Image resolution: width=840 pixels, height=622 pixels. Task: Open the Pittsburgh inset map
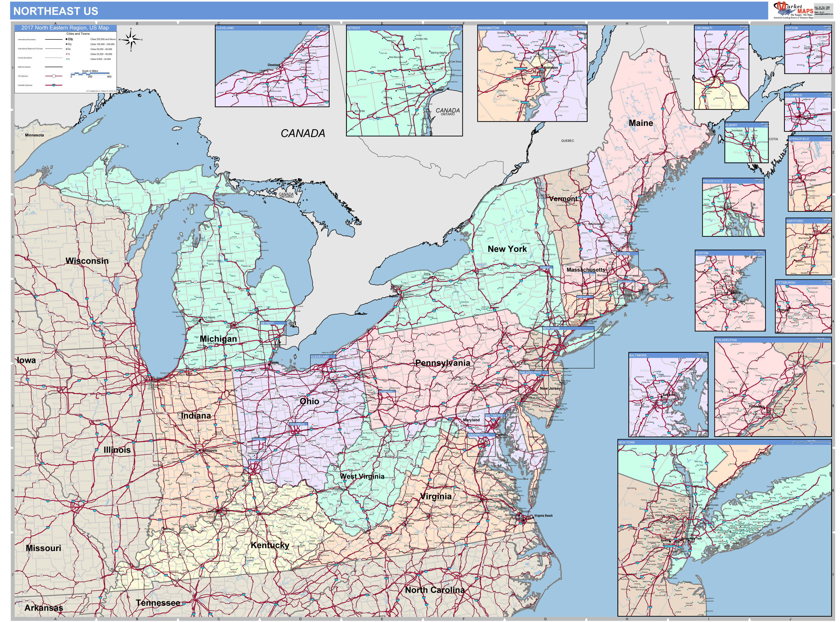pyautogui.click(x=804, y=307)
